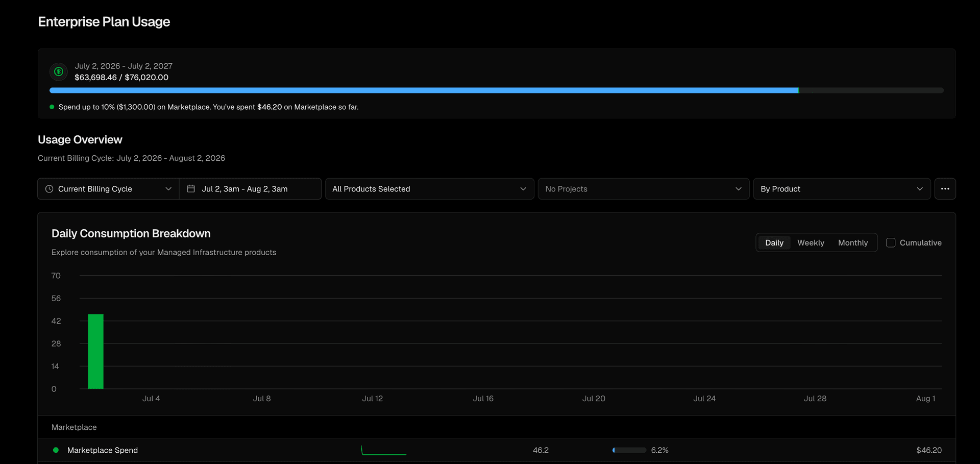Click the 6.2% Marketplace usage bar

(629, 450)
